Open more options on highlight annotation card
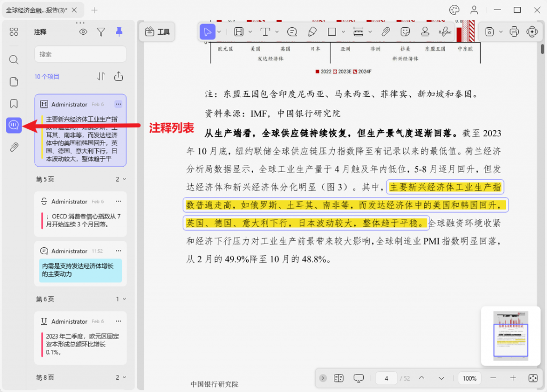The width and height of the screenshot is (547, 392). 118,104
